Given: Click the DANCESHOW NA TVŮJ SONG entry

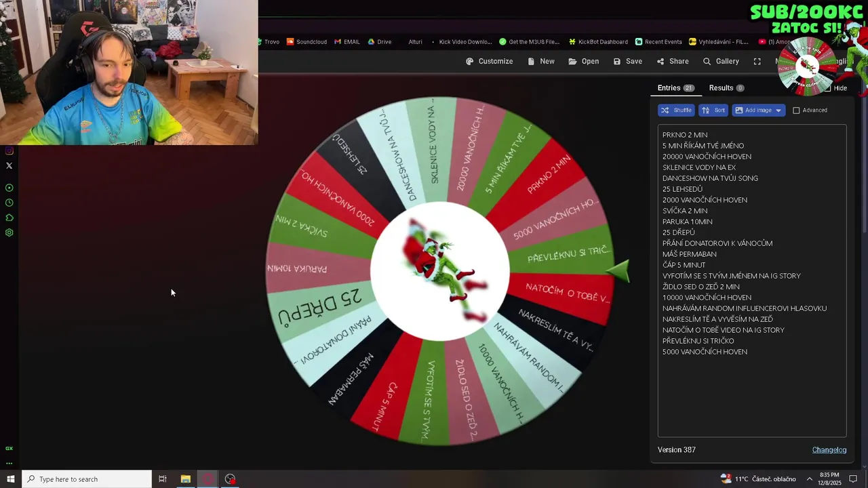Looking at the screenshot, I should pyautogui.click(x=710, y=178).
